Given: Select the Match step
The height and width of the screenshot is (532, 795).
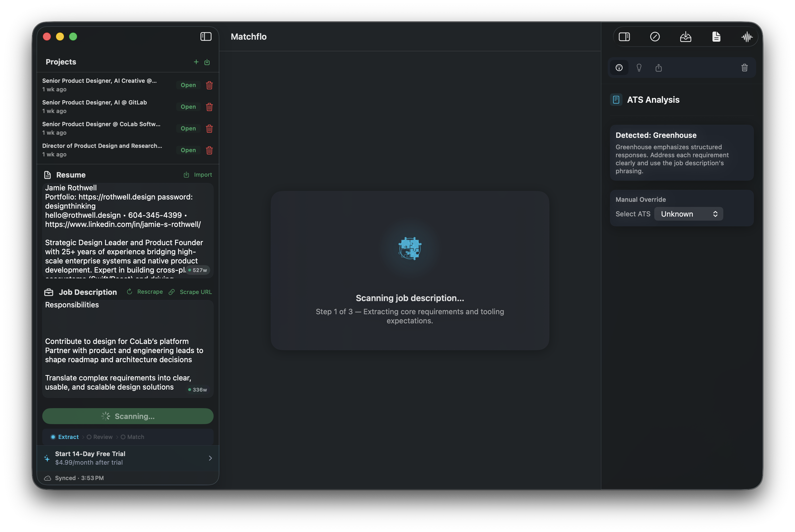Looking at the screenshot, I should pyautogui.click(x=132, y=437).
